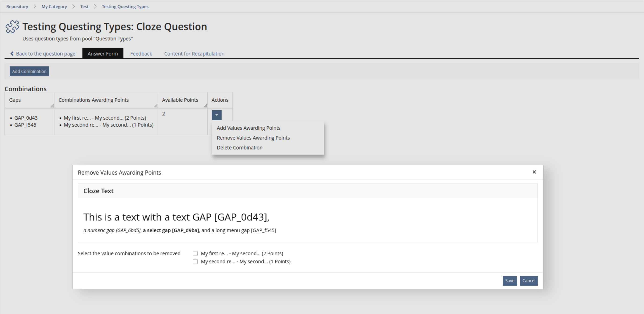Click Save in the dialog
644x314 pixels.
(510, 281)
